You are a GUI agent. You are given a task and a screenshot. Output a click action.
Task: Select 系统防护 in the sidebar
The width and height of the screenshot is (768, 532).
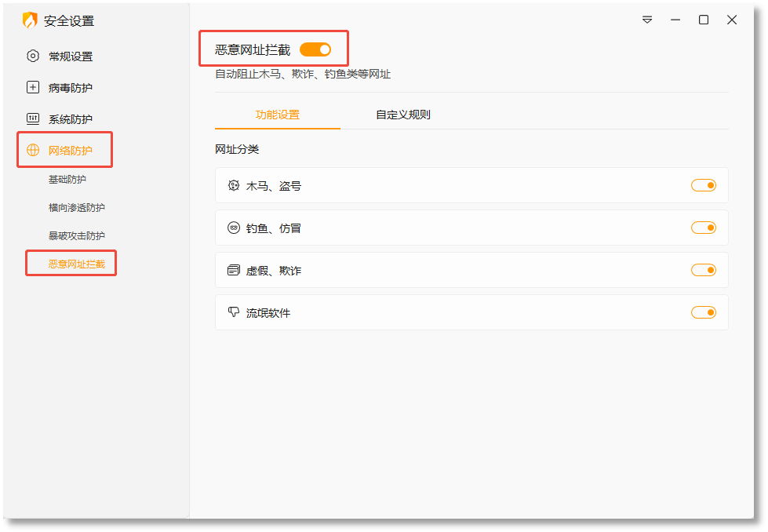coord(71,119)
